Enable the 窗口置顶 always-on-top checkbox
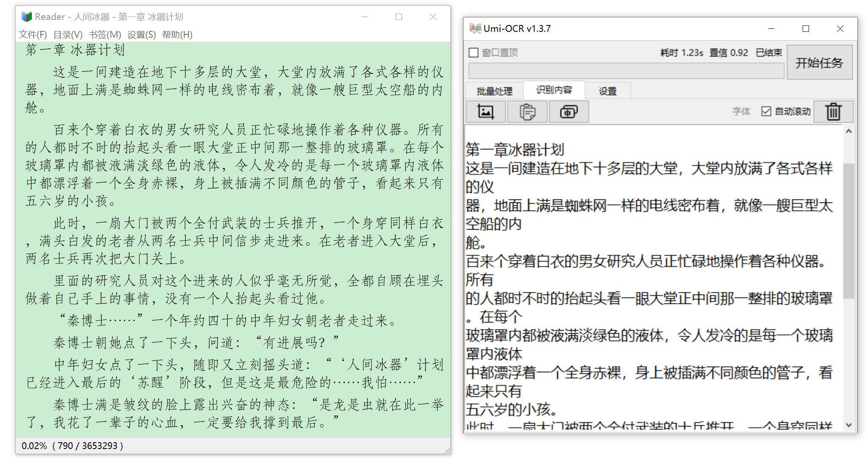This screenshot has width=868, height=466. point(474,53)
